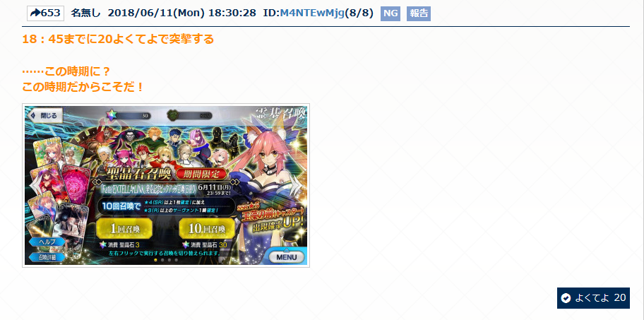The height and width of the screenshot is (320, 644).
Task: Report the post with 報告 button
Action: [x=419, y=13]
